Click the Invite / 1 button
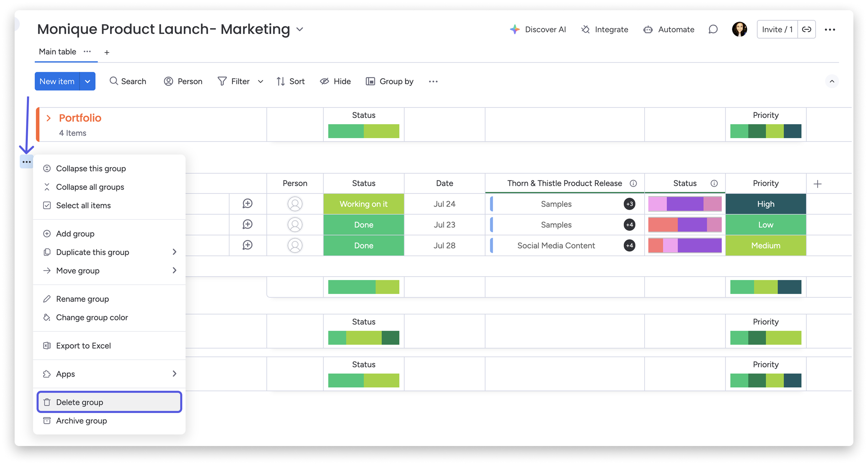868x465 pixels. [x=777, y=30]
